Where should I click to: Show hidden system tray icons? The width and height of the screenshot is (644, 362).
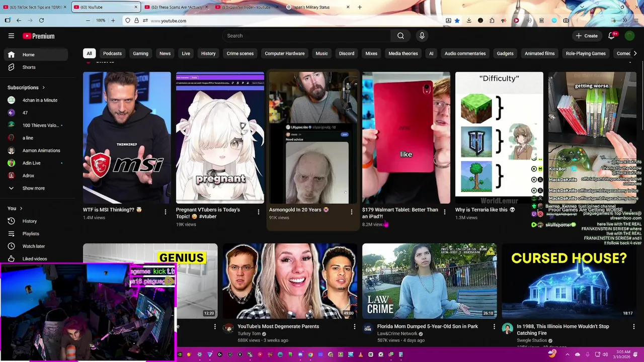point(568,354)
